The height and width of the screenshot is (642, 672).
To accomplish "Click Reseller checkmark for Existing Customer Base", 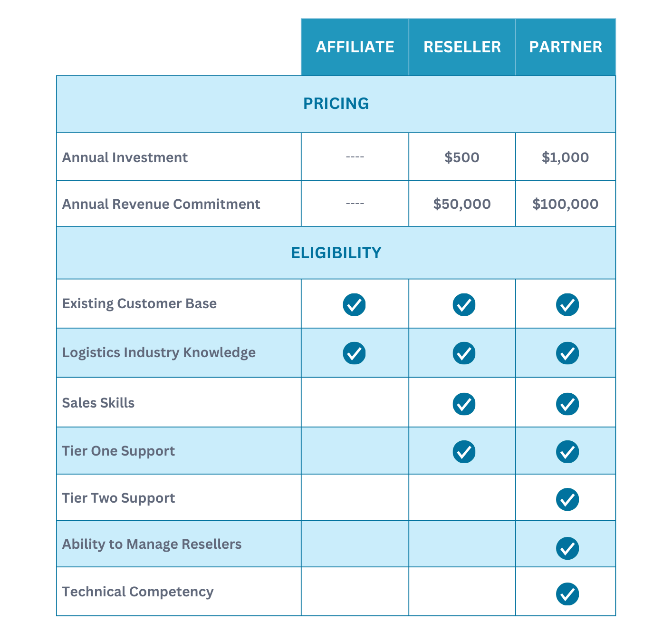I will click(x=464, y=304).
